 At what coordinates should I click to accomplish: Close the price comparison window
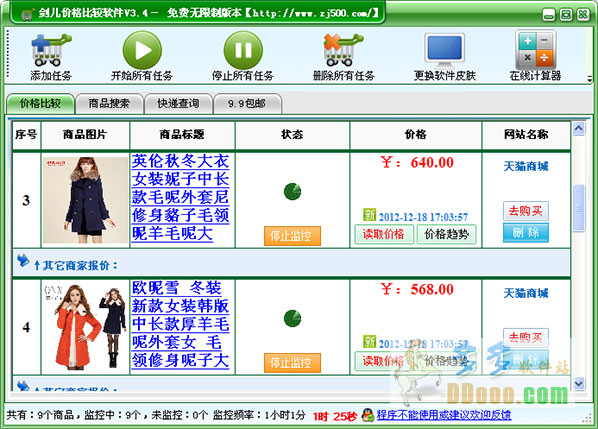pyautogui.click(x=583, y=15)
